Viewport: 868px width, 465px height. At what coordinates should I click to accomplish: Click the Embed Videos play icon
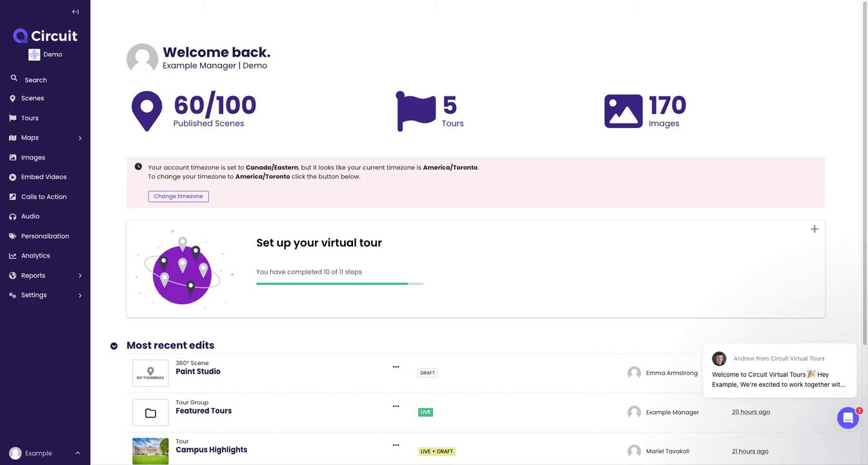12,177
